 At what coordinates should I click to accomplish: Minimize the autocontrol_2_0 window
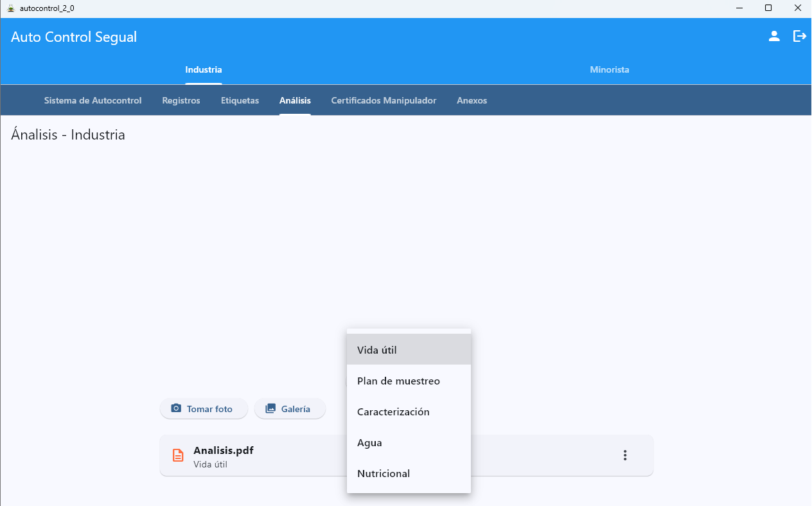(x=739, y=8)
